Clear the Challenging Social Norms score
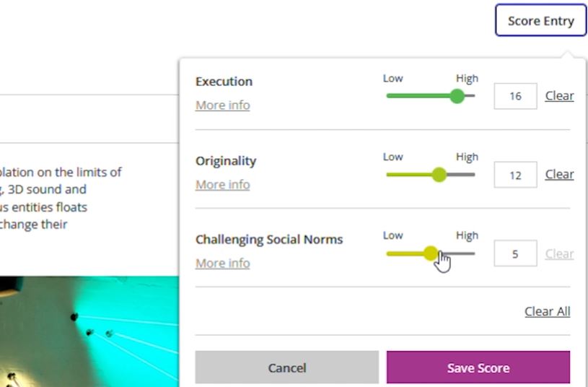 [x=559, y=254]
